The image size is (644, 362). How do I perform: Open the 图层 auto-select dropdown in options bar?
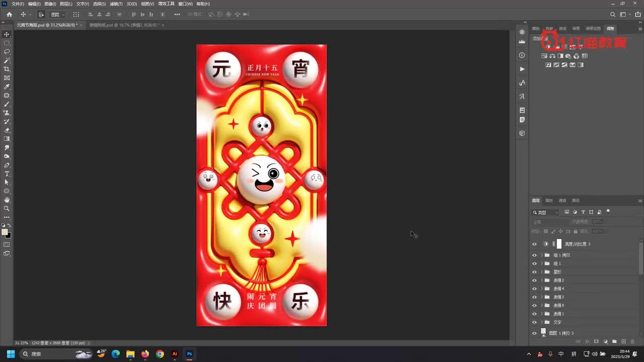tap(58, 15)
